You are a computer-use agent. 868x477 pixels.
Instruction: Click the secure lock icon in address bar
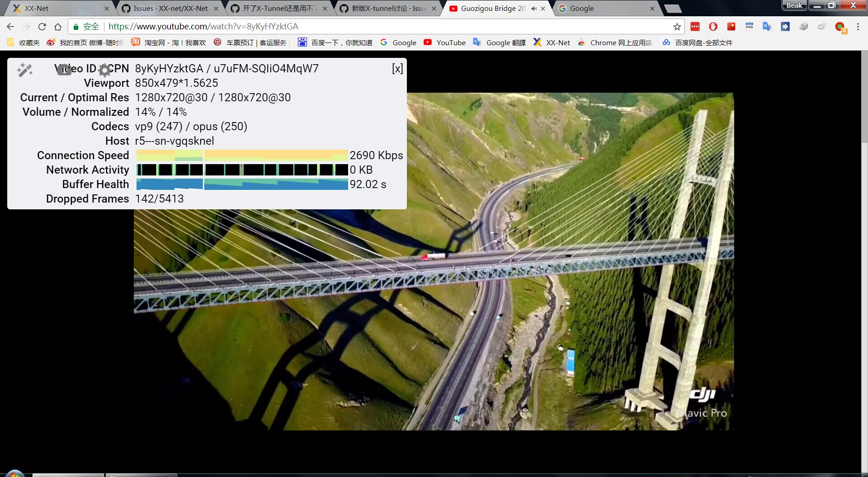click(x=75, y=26)
